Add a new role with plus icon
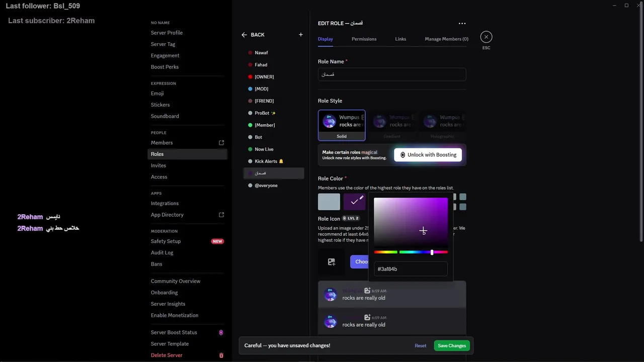This screenshot has height=362, width=644. [x=301, y=35]
